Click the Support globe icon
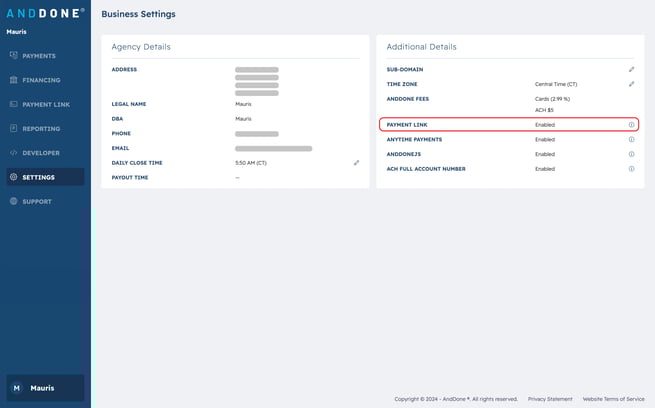The height and width of the screenshot is (408, 655). pos(13,201)
